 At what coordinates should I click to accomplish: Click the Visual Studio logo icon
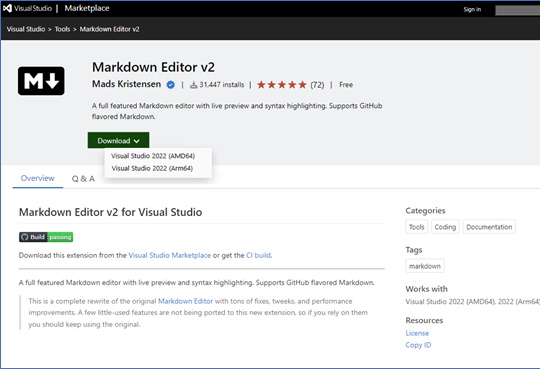point(7,8)
